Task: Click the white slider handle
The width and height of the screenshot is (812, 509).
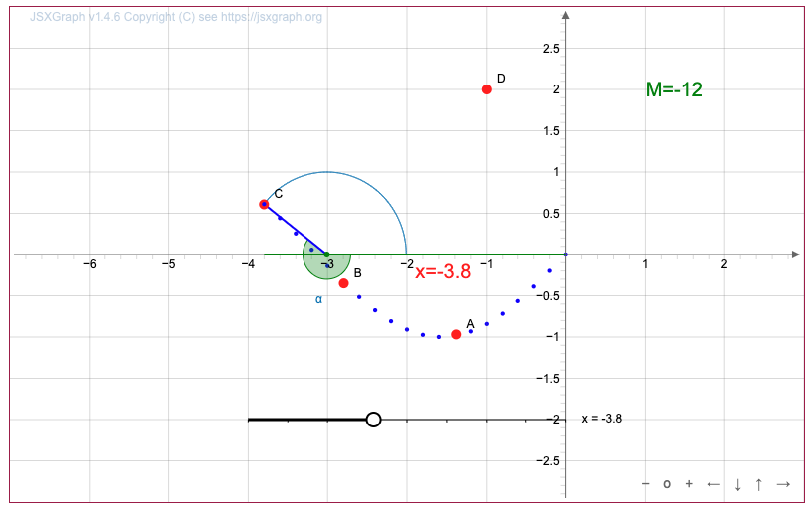Action: [373, 420]
